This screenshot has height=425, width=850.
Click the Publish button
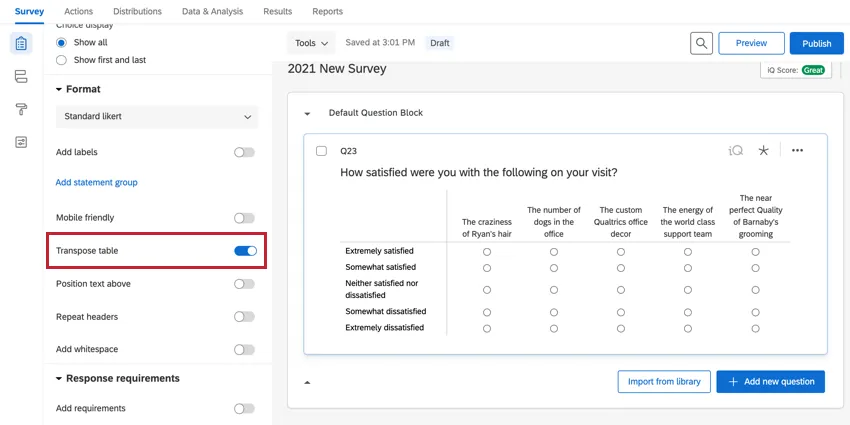pyautogui.click(x=816, y=43)
